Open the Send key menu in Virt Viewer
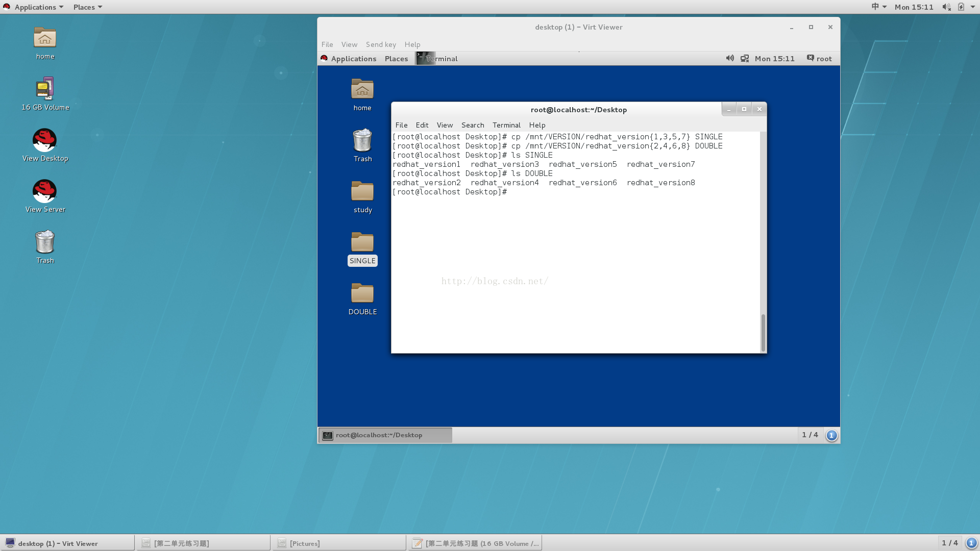 click(x=381, y=44)
